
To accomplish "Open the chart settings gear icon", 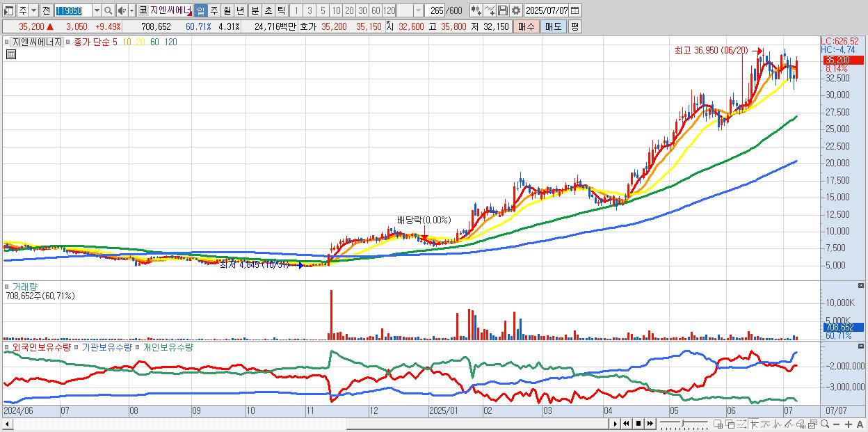I will click(515, 10).
